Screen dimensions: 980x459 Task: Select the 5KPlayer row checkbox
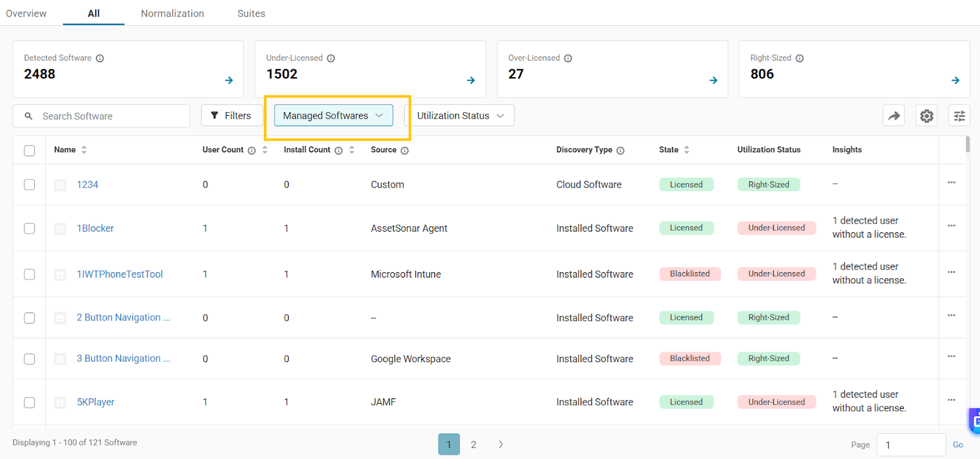[x=29, y=403]
